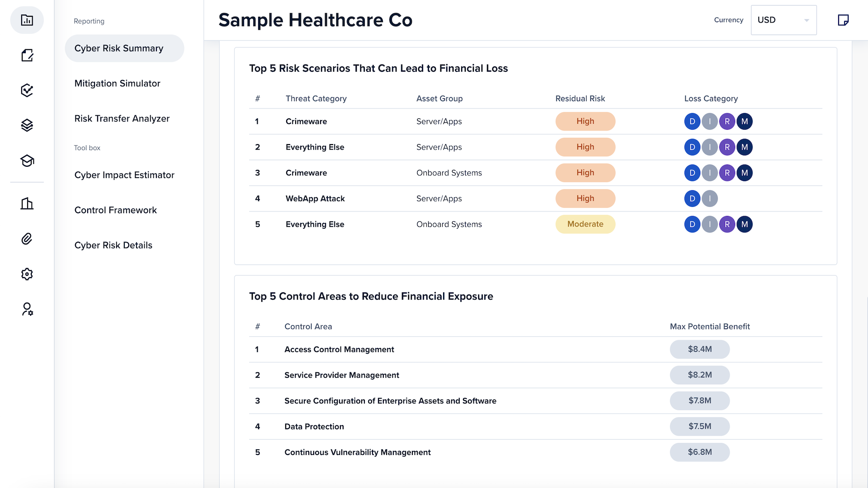Open Cyber Risk Details page
868x488 pixels.
click(113, 245)
